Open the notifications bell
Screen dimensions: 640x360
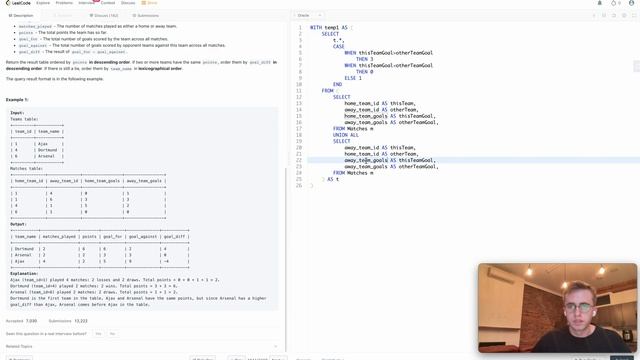click(600, 3)
